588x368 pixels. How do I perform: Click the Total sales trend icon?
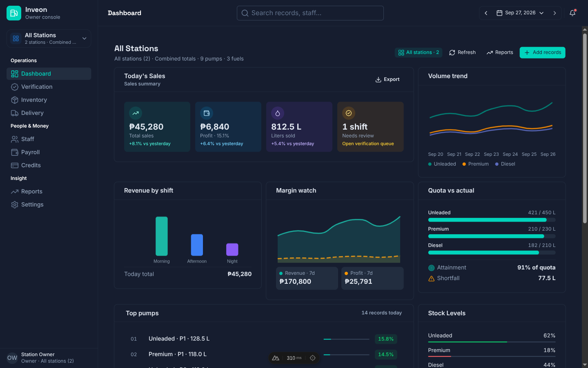136,113
